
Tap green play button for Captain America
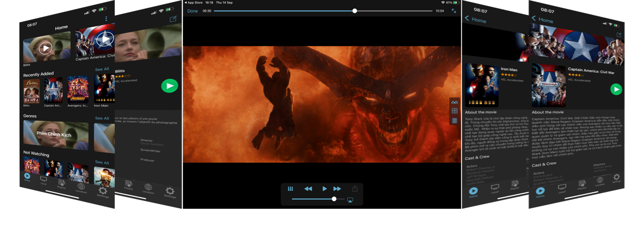[616, 89]
